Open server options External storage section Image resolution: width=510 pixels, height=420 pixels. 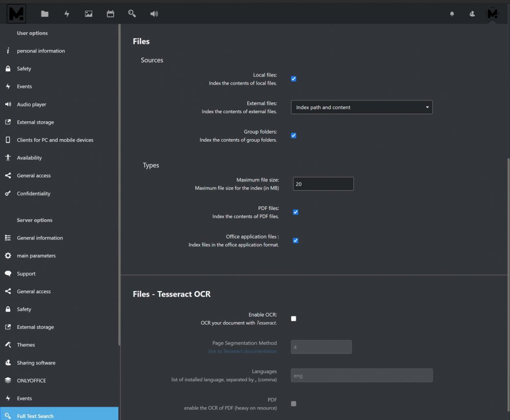pyautogui.click(x=59, y=327)
